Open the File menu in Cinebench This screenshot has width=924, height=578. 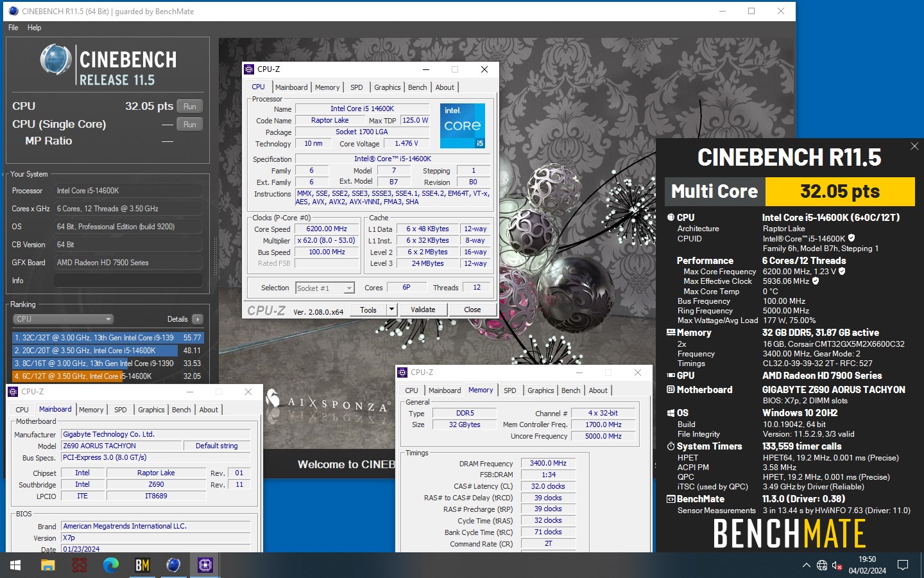[x=13, y=28]
